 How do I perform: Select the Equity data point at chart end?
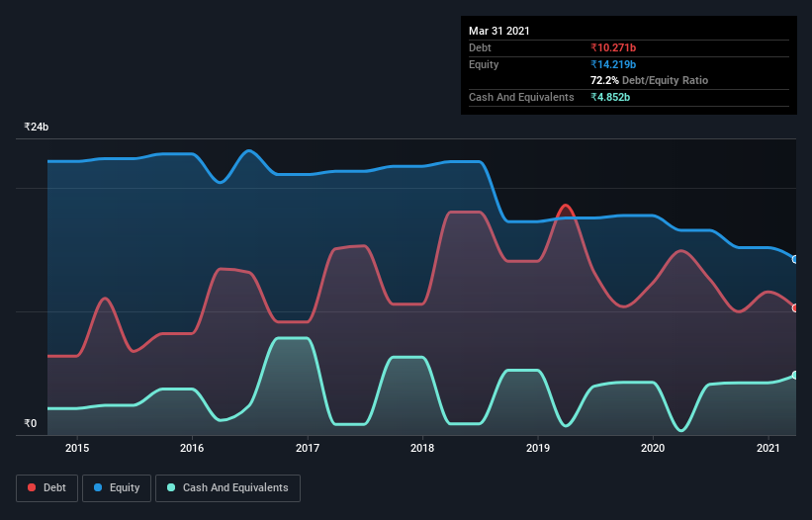point(795,259)
